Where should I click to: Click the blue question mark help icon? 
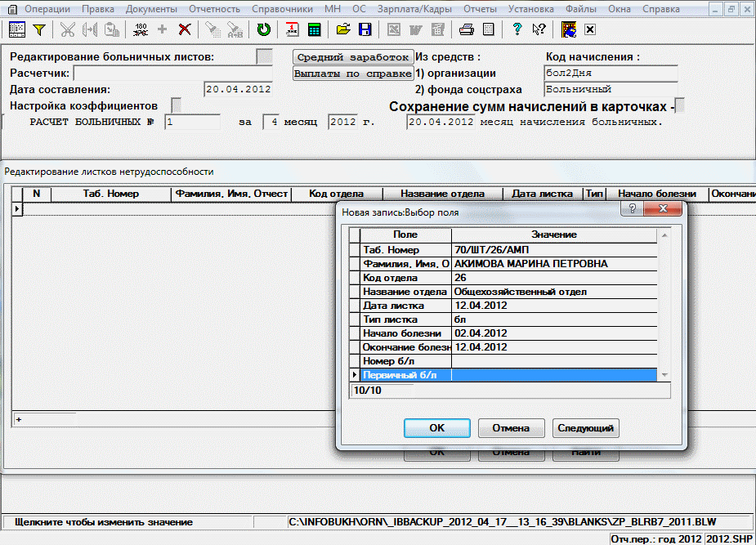tap(517, 29)
